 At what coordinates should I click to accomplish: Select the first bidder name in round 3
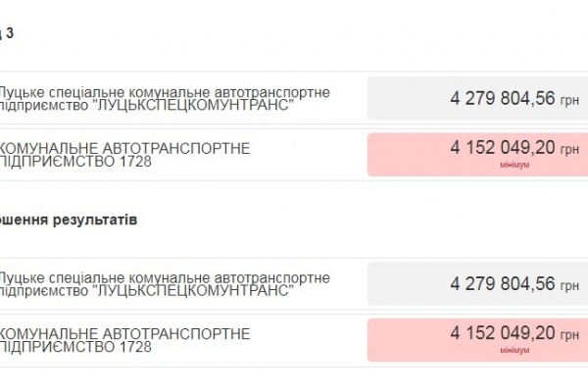(164, 91)
